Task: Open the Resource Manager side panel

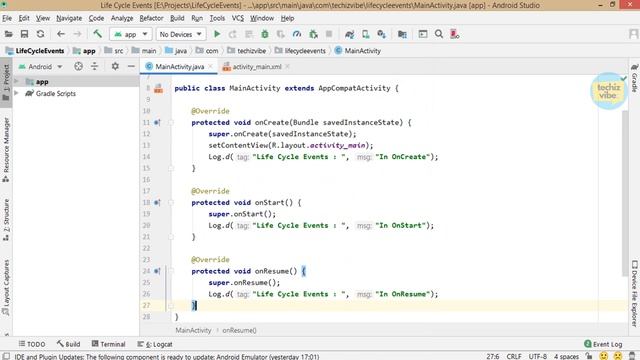Action: coord(6,149)
